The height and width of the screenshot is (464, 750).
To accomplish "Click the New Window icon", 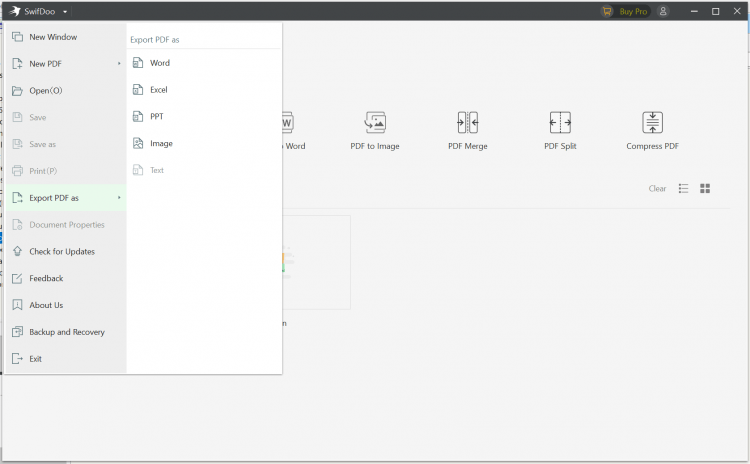I will [17, 37].
